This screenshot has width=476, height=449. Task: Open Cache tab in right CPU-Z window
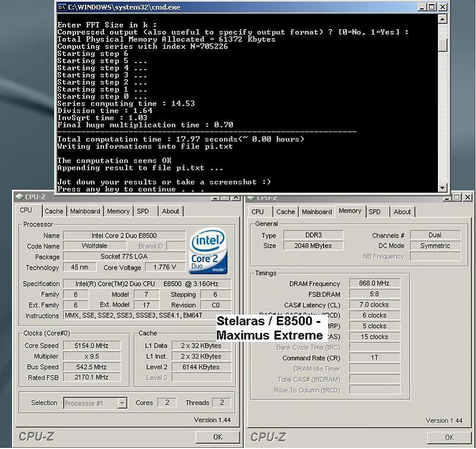click(286, 212)
